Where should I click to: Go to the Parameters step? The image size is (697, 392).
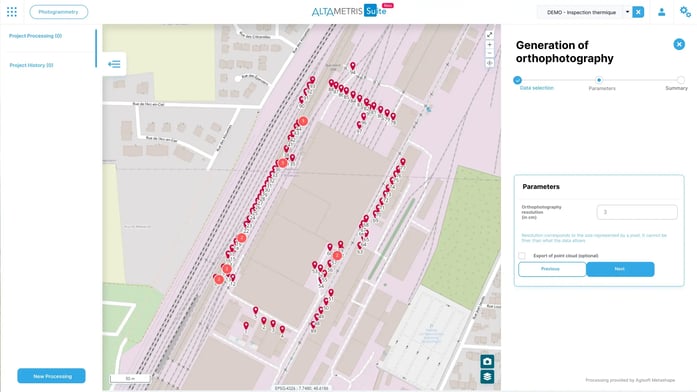599,80
